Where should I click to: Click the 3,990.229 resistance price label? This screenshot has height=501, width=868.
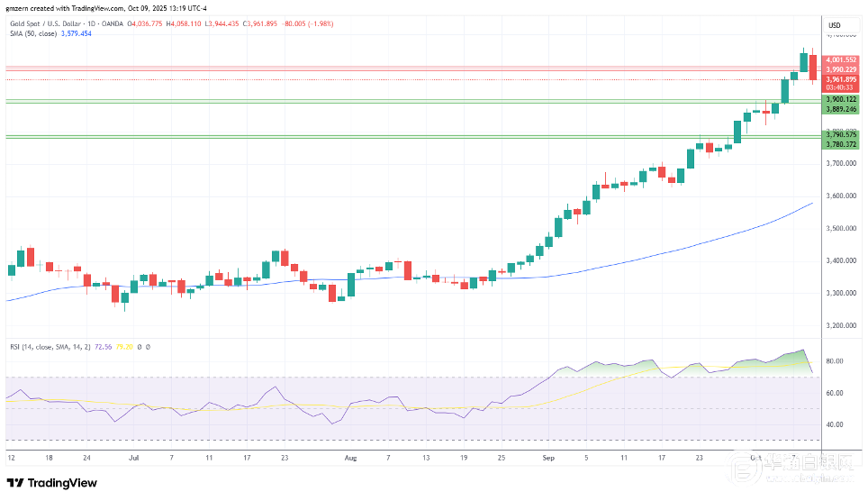point(842,69)
